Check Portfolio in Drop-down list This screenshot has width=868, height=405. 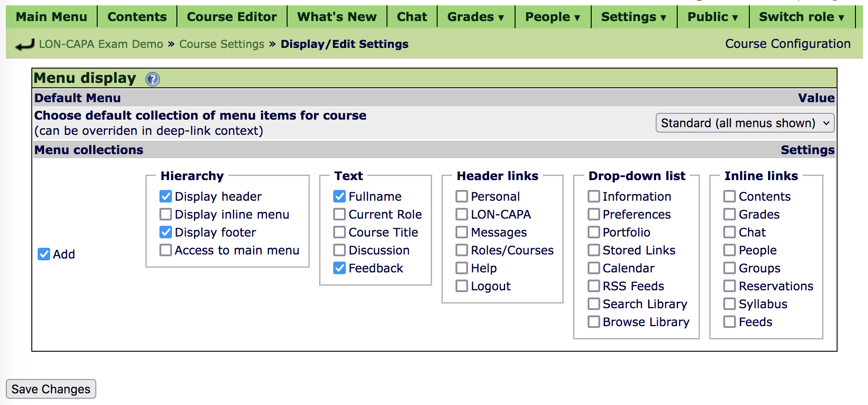pyautogui.click(x=594, y=232)
